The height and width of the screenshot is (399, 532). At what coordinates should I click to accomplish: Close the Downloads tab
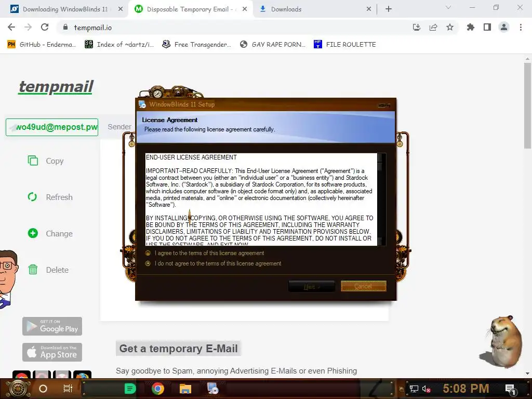(x=369, y=9)
